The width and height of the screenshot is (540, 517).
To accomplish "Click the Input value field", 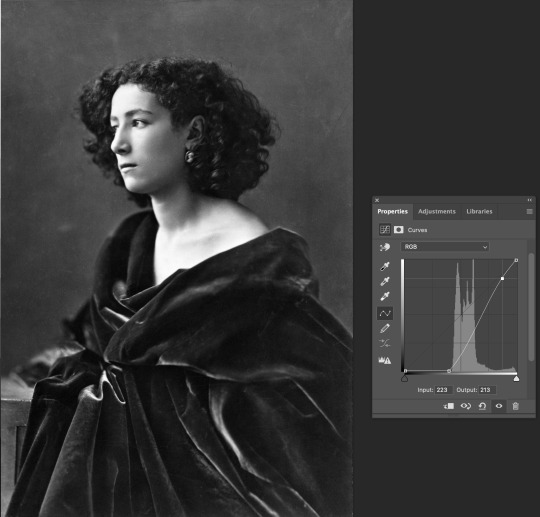I will (x=443, y=390).
